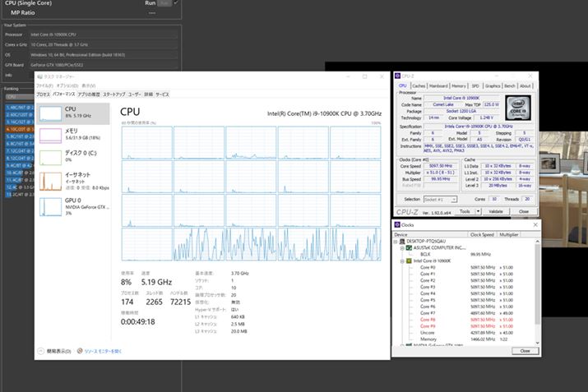Click the resource monitor icon link
This screenshot has height=392, width=588.
tap(80, 350)
